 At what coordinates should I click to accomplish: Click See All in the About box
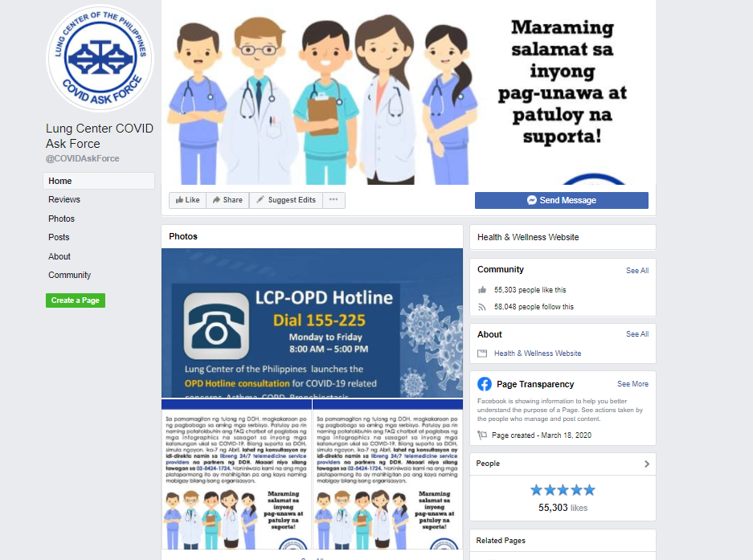pyautogui.click(x=636, y=333)
